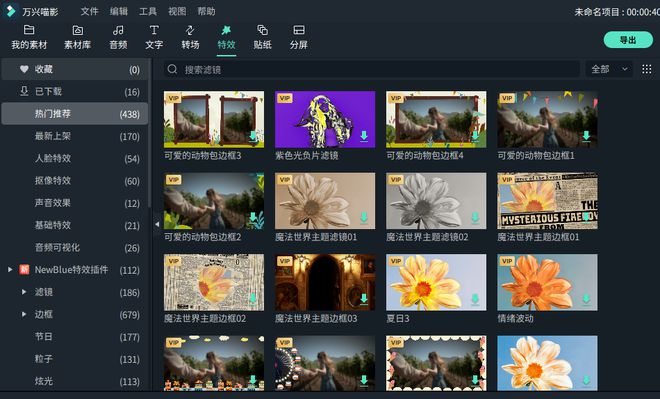Switch to the 文字 text tab
660x399 pixels.
pyautogui.click(x=154, y=37)
